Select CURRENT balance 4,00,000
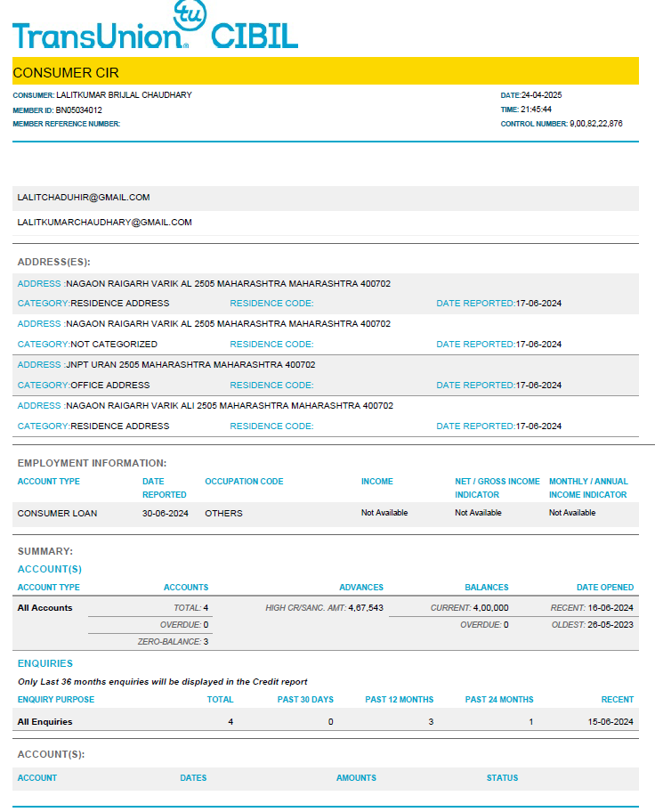The height and width of the screenshot is (812, 655). [x=469, y=607]
